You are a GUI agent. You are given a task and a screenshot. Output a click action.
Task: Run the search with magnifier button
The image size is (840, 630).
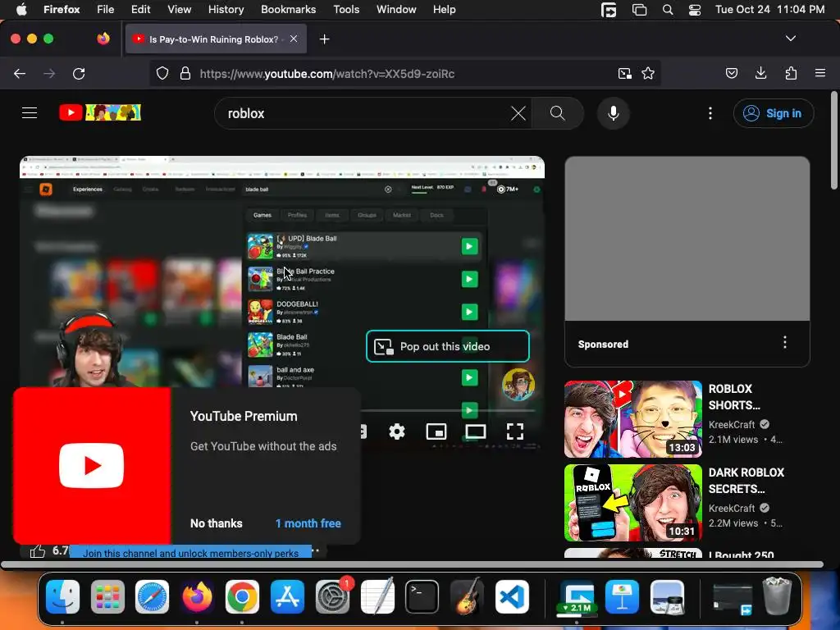pyautogui.click(x=557, y=113)
